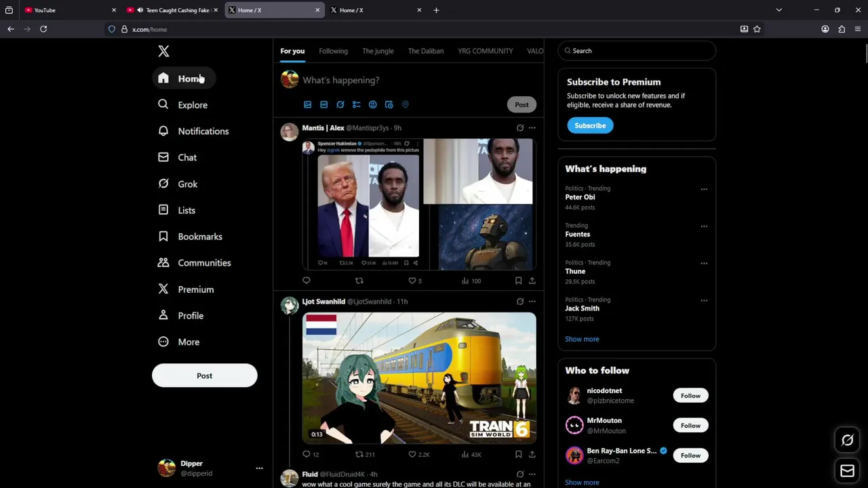The height and width of the screenshot is (488, 868).
Task: Open Diddy image in Mantis post
Action: point(478,171)
